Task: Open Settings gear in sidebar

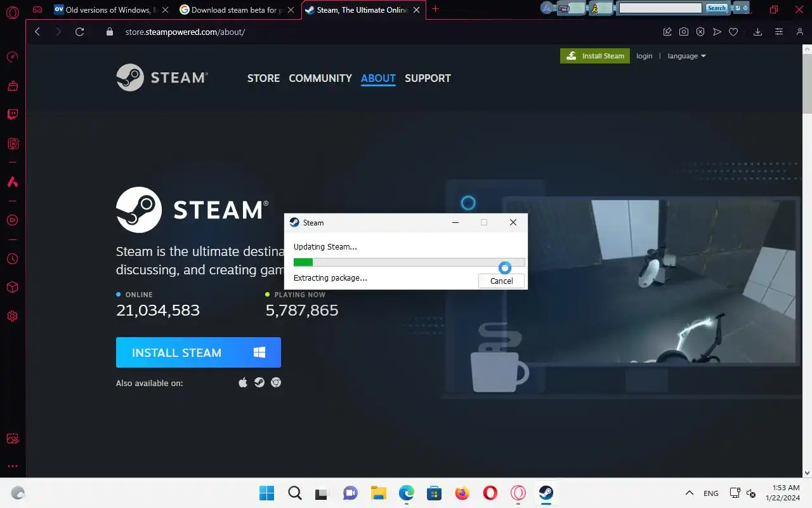Action: (12, 316)
